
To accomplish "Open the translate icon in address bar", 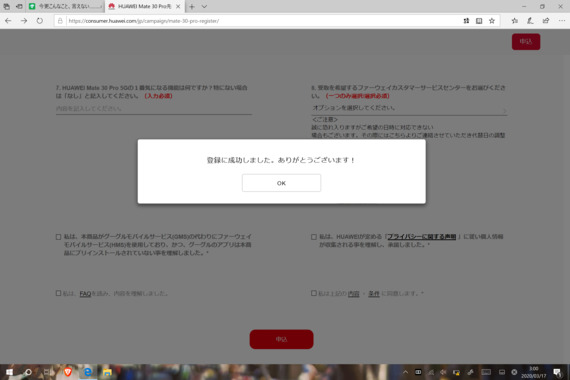I will tap(466, 21).
